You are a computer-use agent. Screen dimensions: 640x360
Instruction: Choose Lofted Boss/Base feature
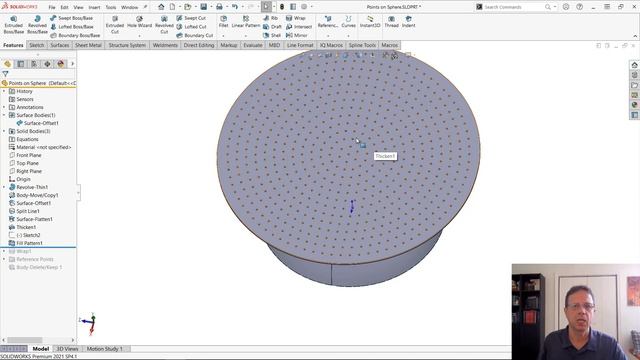72,27
